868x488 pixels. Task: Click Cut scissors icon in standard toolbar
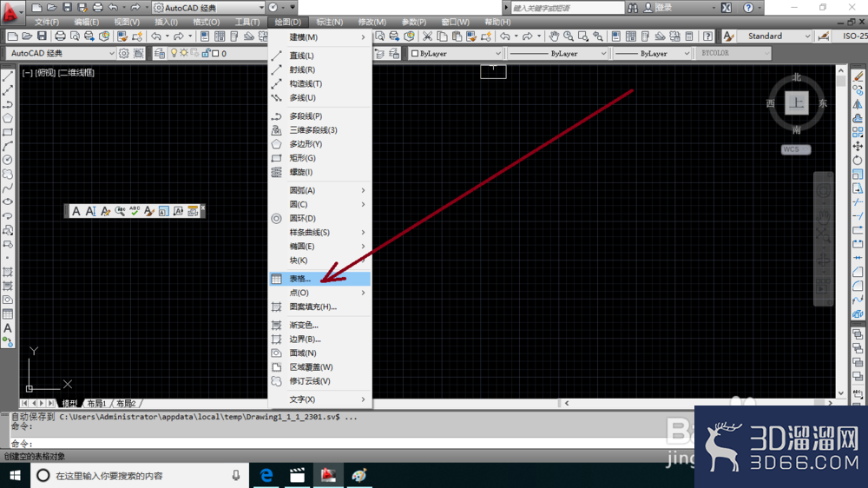(427, 36)
